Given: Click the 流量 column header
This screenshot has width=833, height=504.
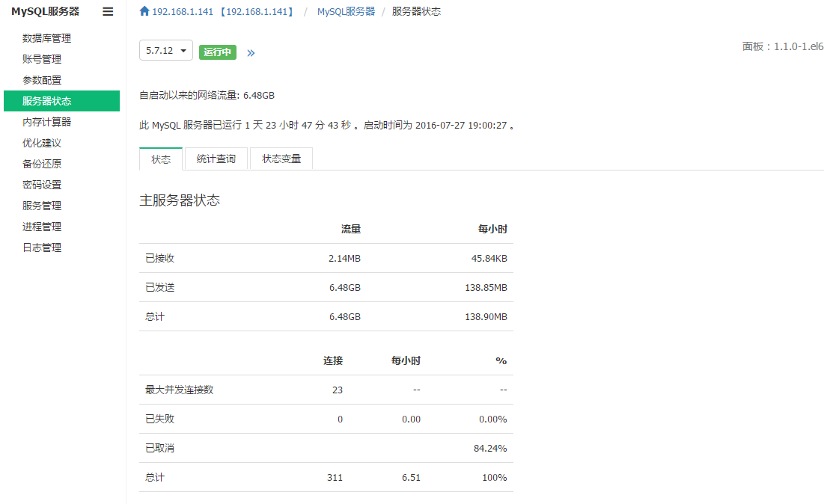Looking at the screenshot, I should point(350,229).
